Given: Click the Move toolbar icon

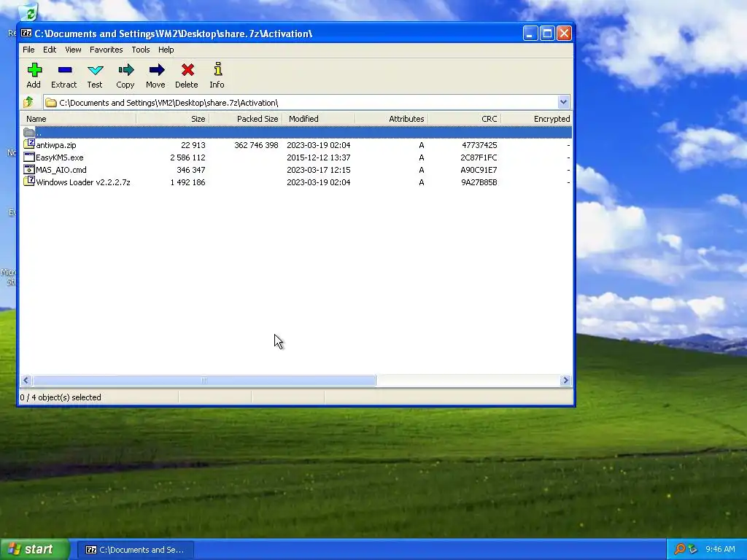Looking at the screenshot, I should (156, 70).
